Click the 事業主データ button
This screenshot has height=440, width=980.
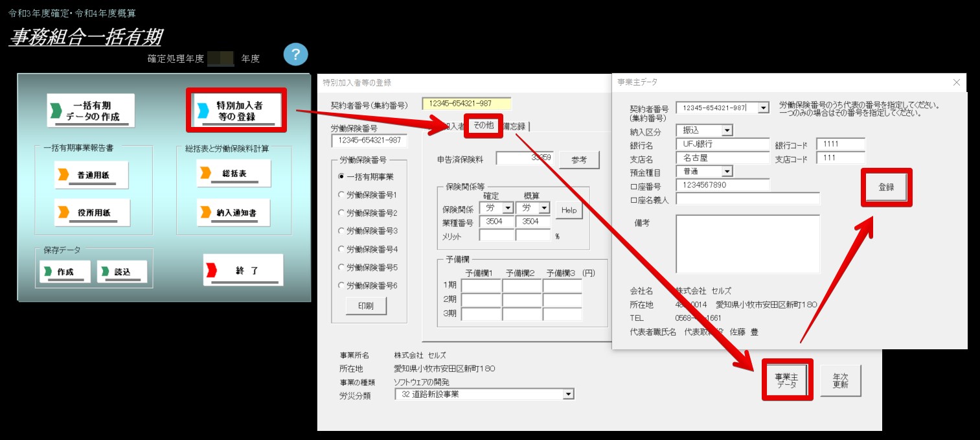coord(786,380)
